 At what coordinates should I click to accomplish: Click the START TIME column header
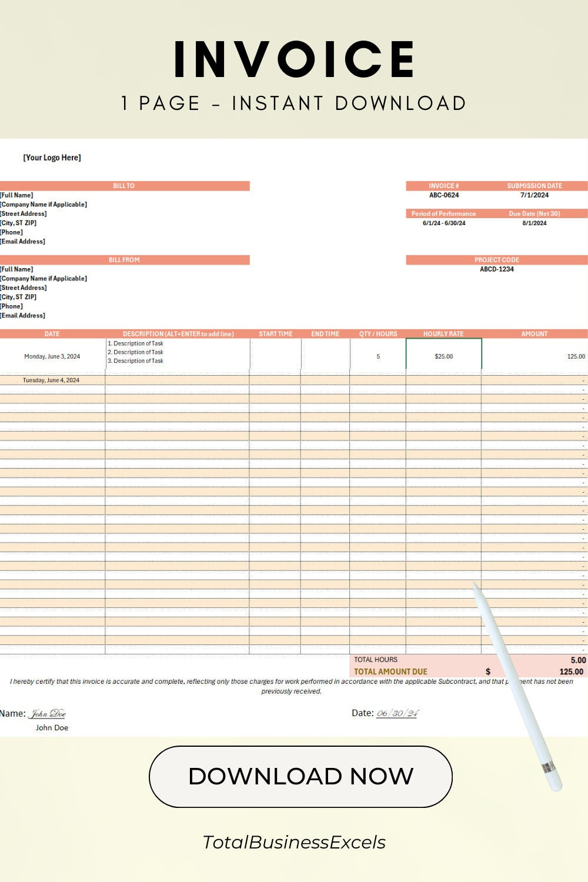(276, 333)
